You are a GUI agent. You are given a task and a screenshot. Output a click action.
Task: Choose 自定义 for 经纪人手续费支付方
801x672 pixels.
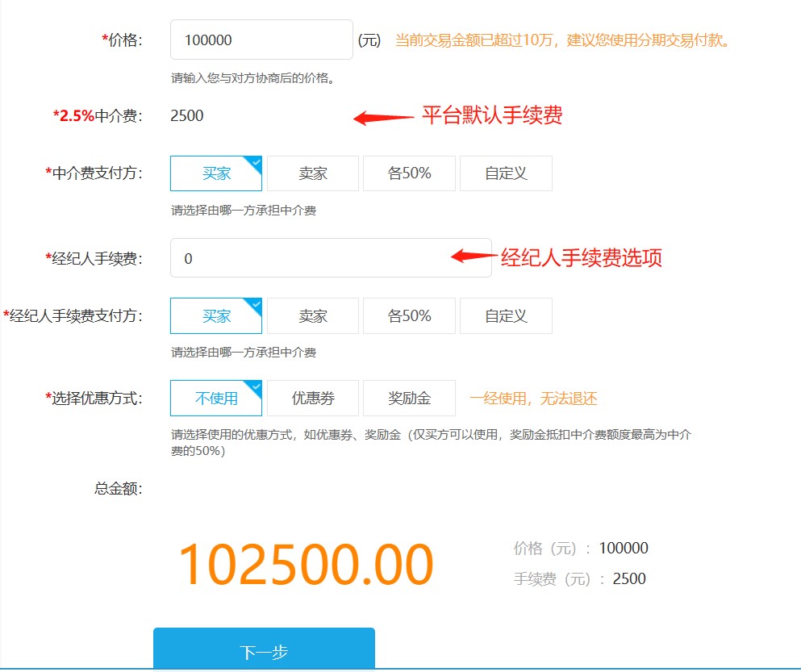point(506,316)
